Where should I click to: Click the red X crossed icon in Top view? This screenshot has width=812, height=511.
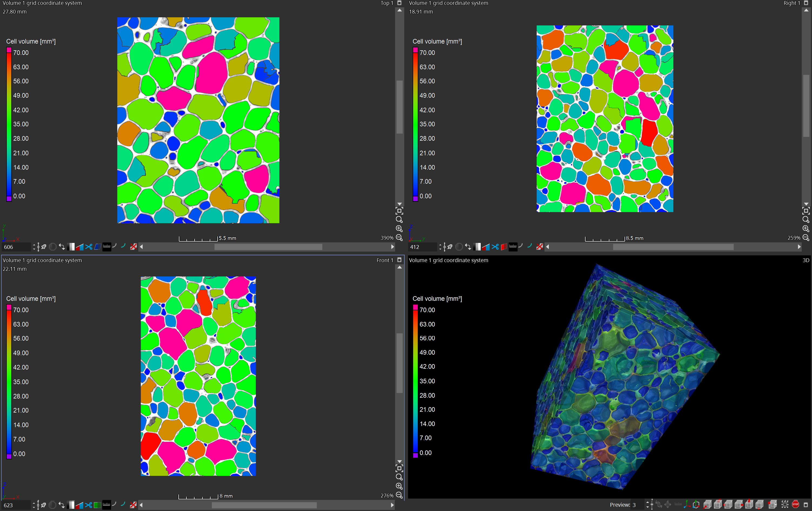(133, 247)
